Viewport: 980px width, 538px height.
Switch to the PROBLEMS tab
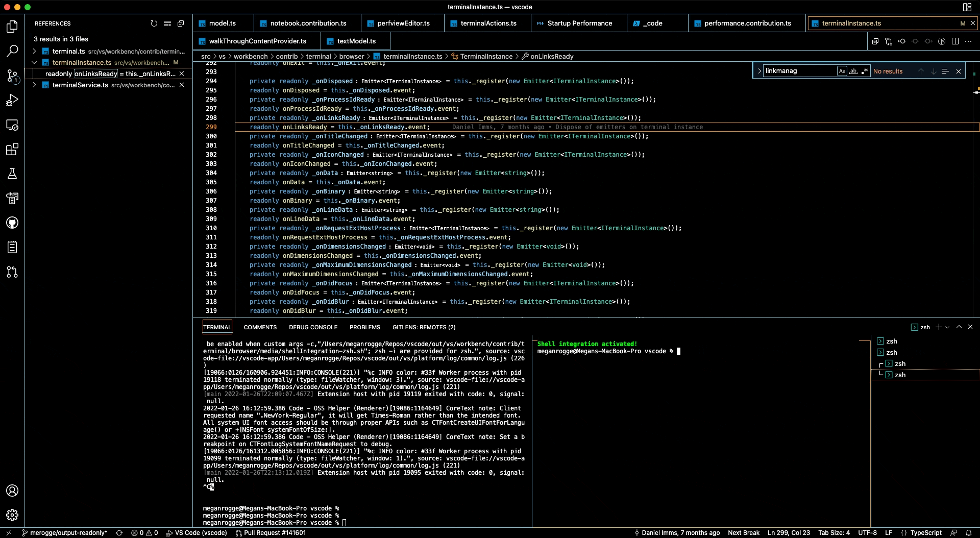(x=365, y=327)
